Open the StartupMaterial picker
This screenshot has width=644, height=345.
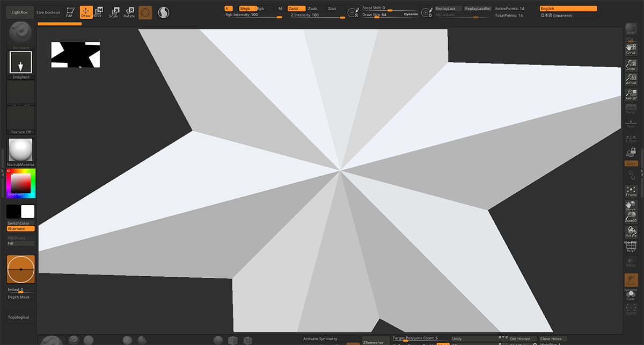[20, 152]
